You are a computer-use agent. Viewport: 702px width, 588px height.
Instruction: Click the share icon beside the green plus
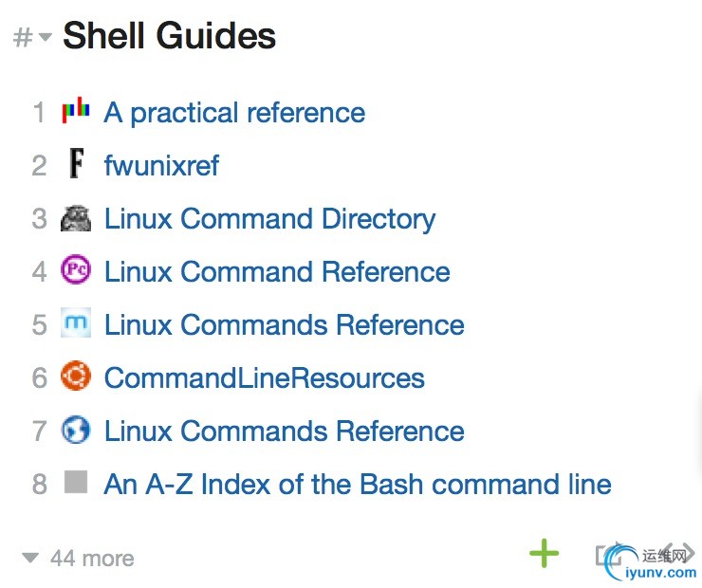pos(610,554)
